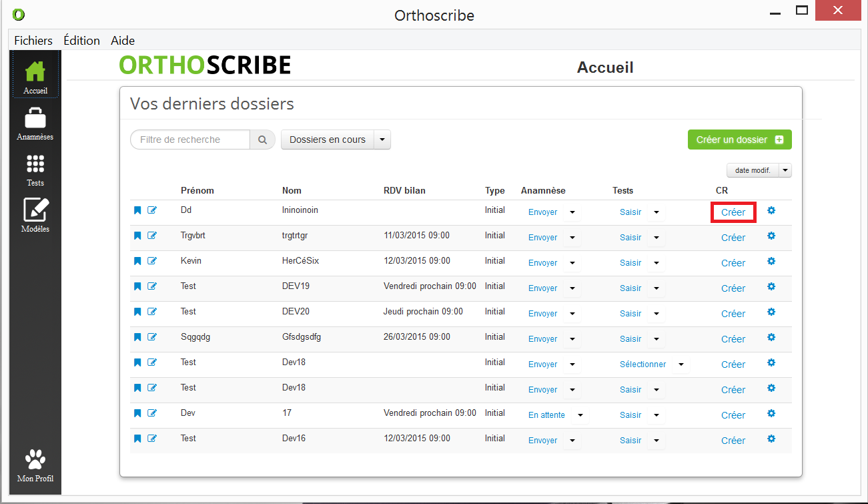Expand the Dossiers en cours dropdown arrow
Screen dimensions: 868x504
coord(382,140)
